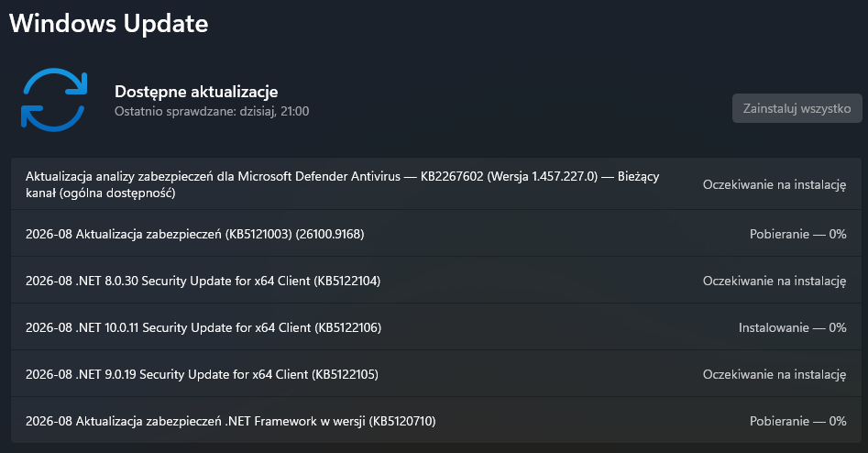Select the Microsoft Defender Antivirus KB2267602 update row
The image size is (868, 453).
436,183
